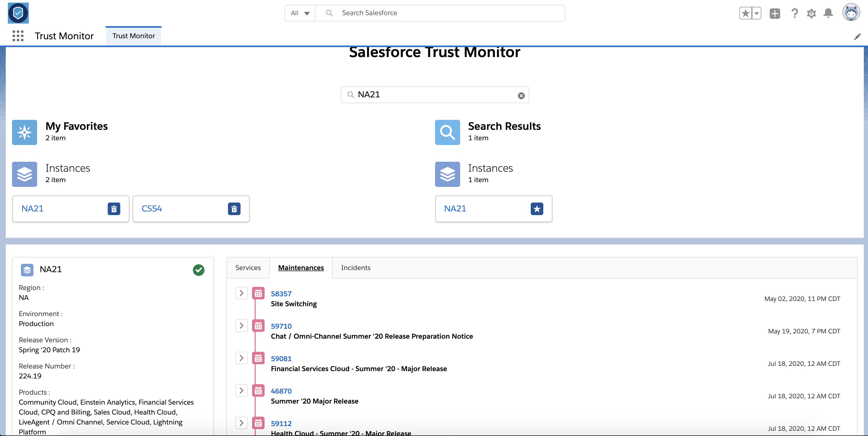Click the calendar icon for maintenance 46870

(x=258, y=390)
